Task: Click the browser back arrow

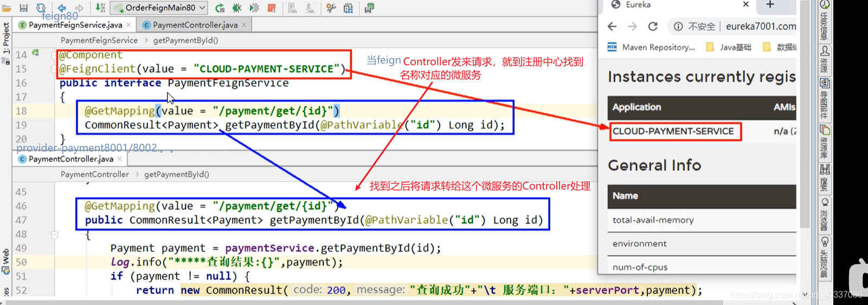Action: [612, 26]
